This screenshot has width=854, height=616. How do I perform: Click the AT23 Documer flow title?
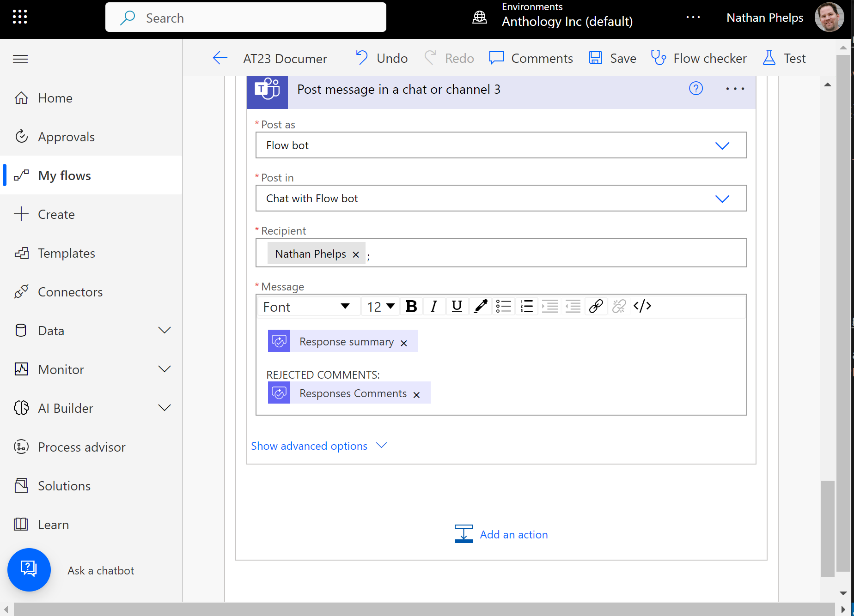[x=285, y=59]
